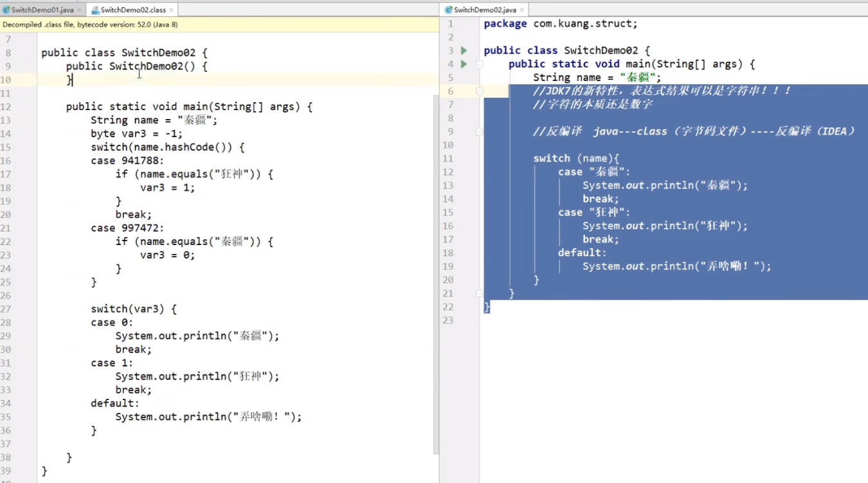Close the SwitchDemo02.java tab
This screenshot has width=868, height=483.
pyautogui.click(x=522, y=10)
